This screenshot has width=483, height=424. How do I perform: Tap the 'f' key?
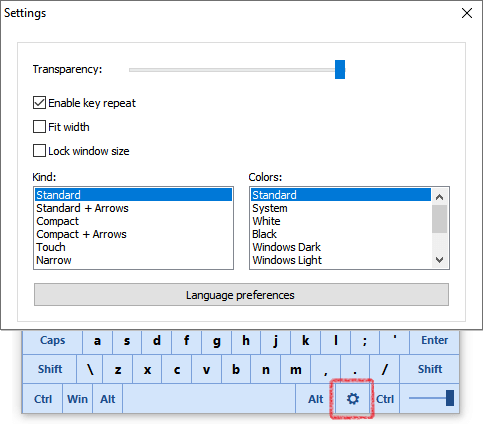(186, 341)
